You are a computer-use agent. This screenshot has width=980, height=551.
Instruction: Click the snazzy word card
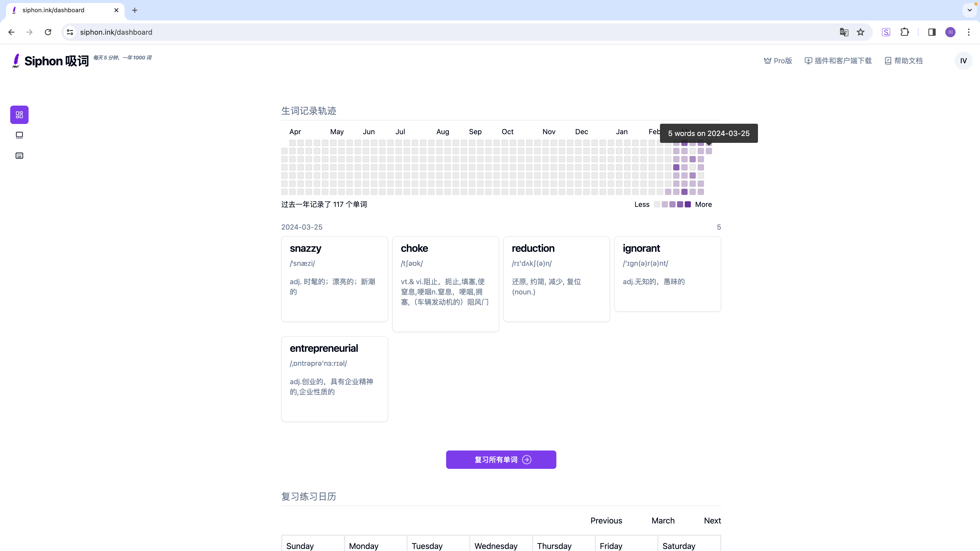[334, 279]
